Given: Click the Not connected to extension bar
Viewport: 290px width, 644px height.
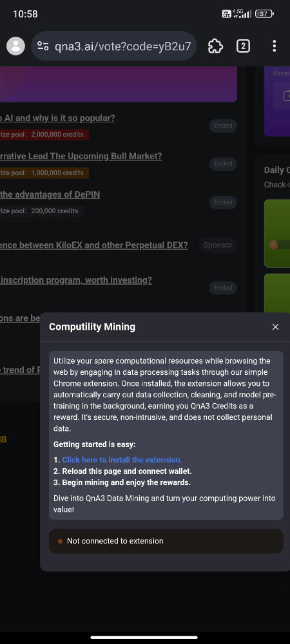Looking at the screenshot, I should point(166,542).
